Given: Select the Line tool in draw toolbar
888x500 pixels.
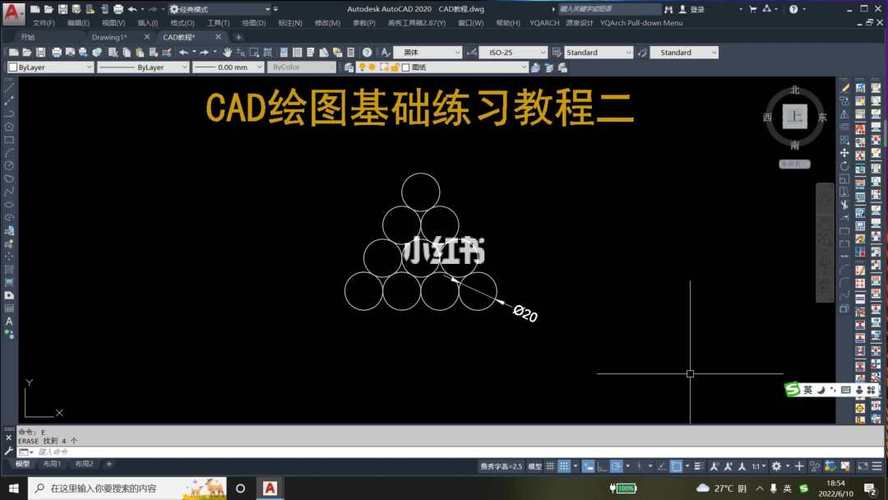Looking at the screenshot, I should (9, 88).
